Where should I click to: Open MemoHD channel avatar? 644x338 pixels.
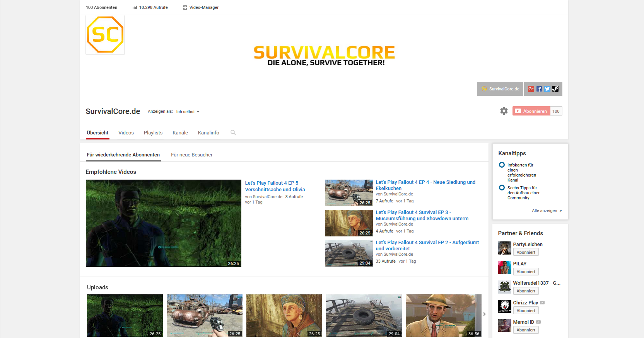(505, 326)
